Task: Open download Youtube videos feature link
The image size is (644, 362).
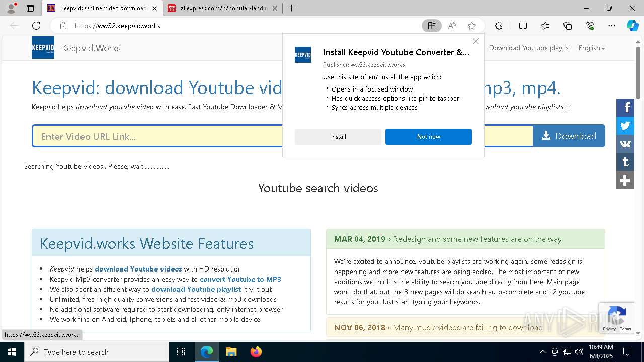Action: (x=138, y=269)
